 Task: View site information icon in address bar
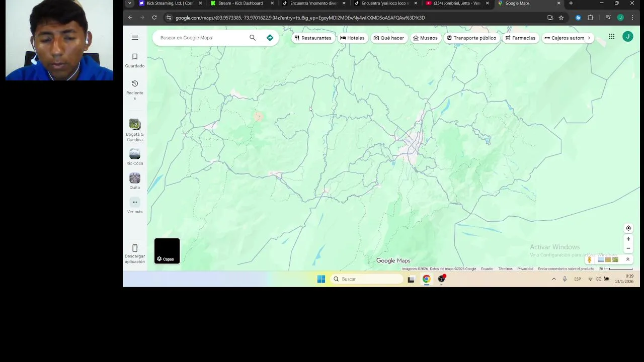click(x=169, y=18)
